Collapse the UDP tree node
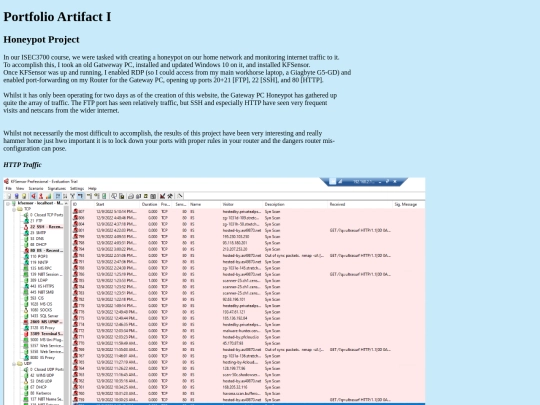The image size is (540, 405). (x=14, y=363)
